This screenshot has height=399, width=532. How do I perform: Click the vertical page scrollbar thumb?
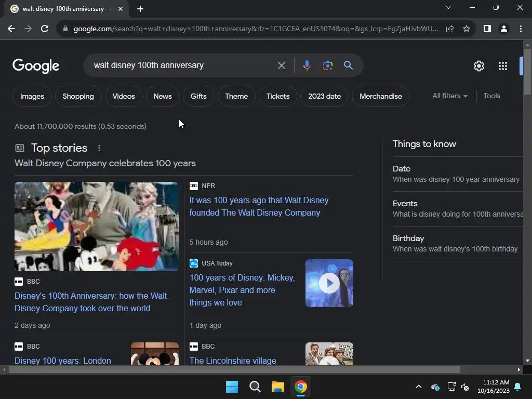[527, 71]
